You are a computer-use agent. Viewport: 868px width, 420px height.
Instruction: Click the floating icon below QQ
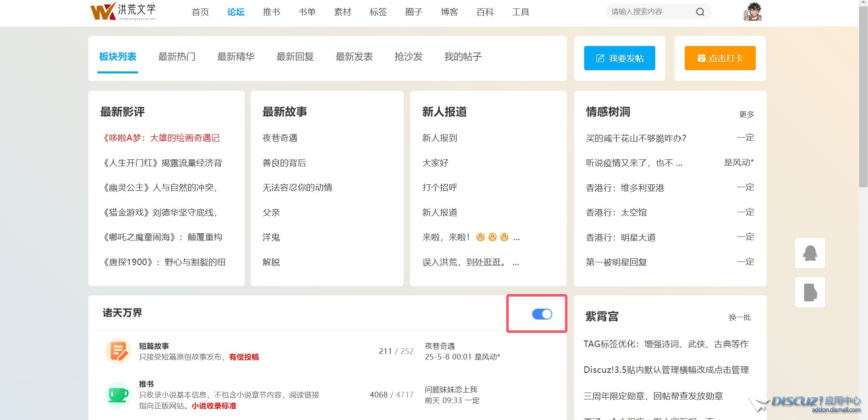(809, 293)
